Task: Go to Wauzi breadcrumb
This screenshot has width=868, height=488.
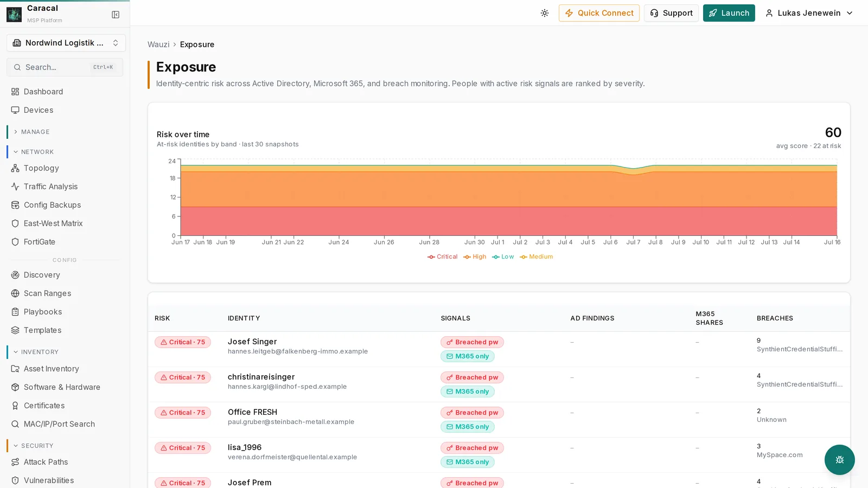Action: [158, 44]
